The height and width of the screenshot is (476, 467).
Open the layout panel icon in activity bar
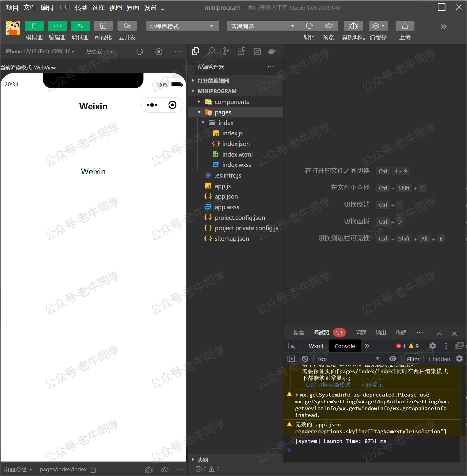[257, 51]
